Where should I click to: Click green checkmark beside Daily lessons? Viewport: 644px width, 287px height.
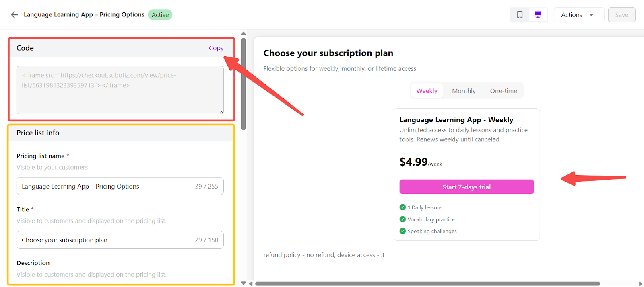click(x=402, y=207)
